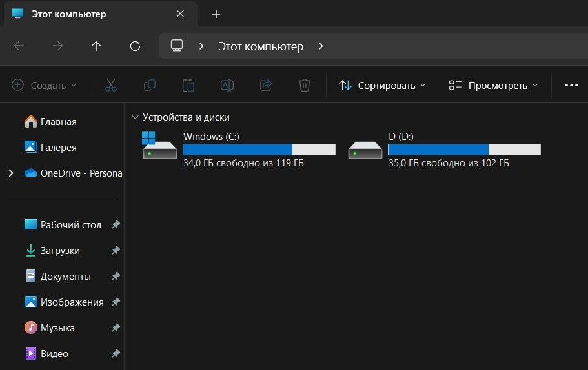Open a new tab with plus button

tap(216, 14)
